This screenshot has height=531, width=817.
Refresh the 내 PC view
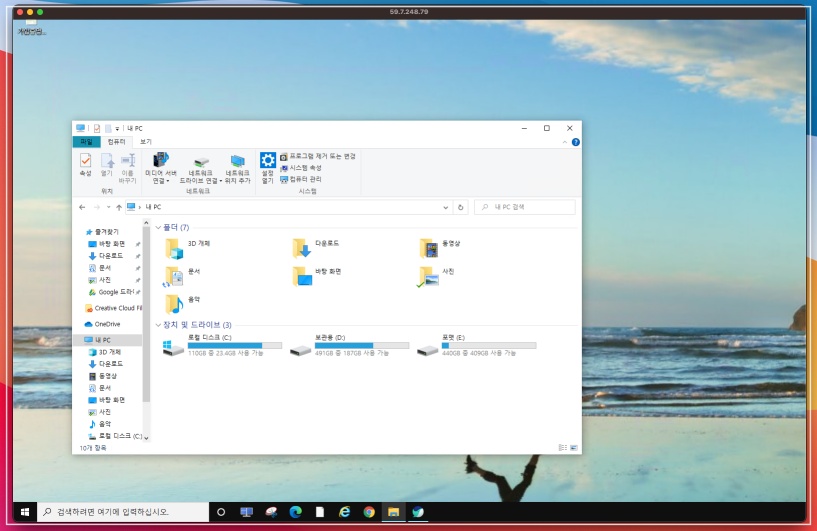pyautogui.click(x=461, y=207)
